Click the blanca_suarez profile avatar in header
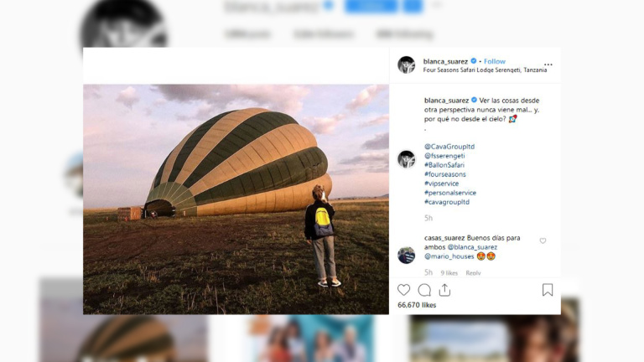Screen dimensions: 644x362 click(406, 65)
